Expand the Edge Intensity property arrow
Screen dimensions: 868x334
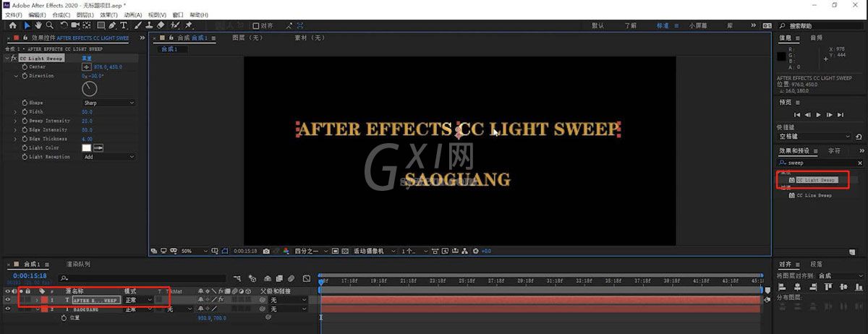(15, 129)
